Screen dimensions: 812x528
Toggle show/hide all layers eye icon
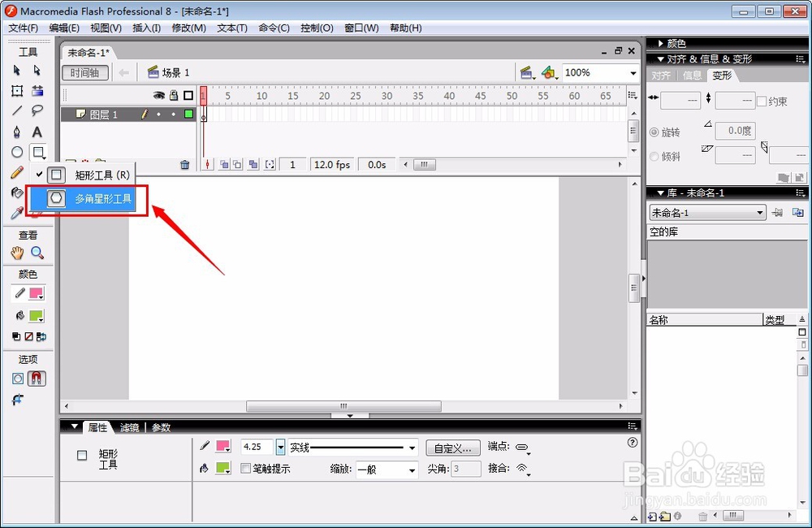[159, 95]
